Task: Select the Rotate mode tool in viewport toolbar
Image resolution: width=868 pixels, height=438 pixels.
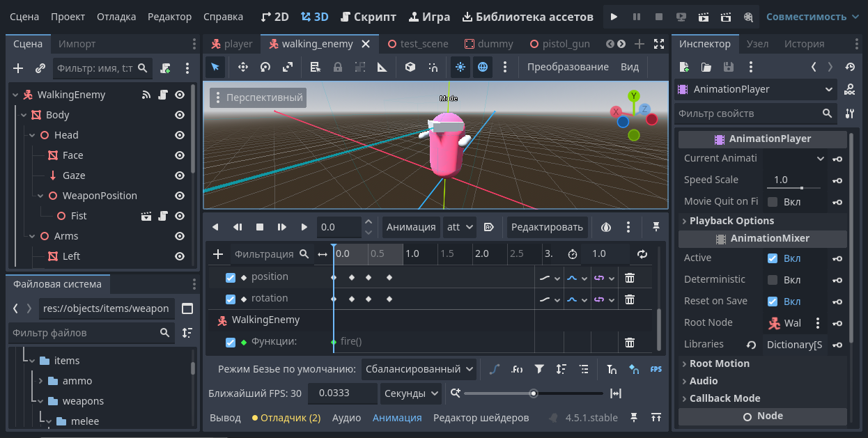Action: (x=265, y=67)
